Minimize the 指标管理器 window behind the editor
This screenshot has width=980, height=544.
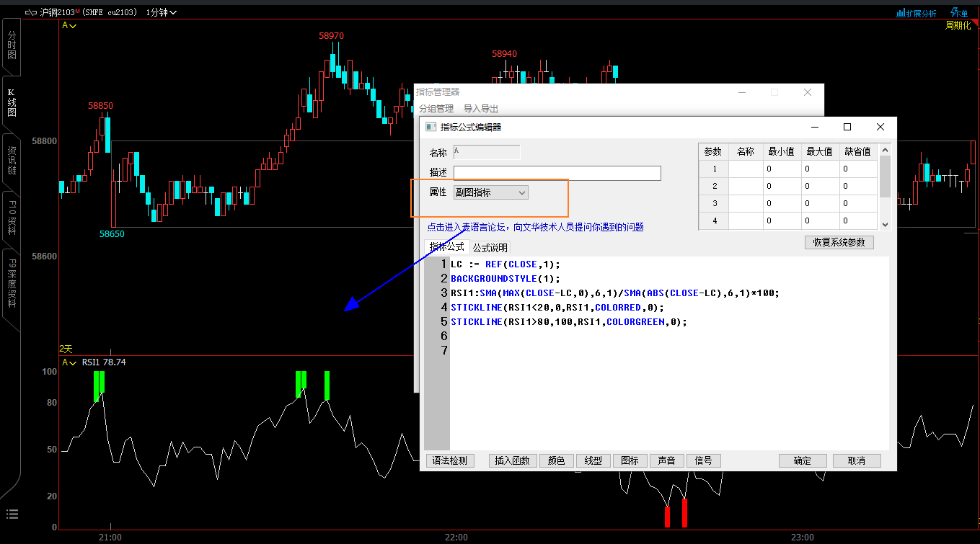point(741,92)
